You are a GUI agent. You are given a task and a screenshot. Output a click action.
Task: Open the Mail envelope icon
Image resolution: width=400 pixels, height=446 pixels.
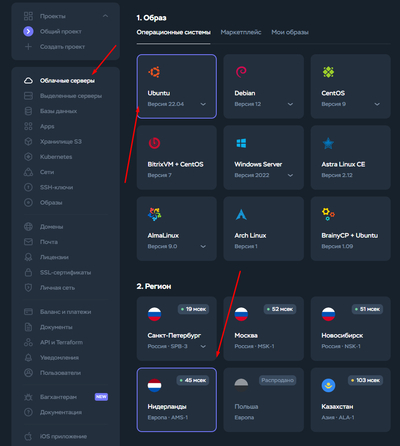pos(28,242)
